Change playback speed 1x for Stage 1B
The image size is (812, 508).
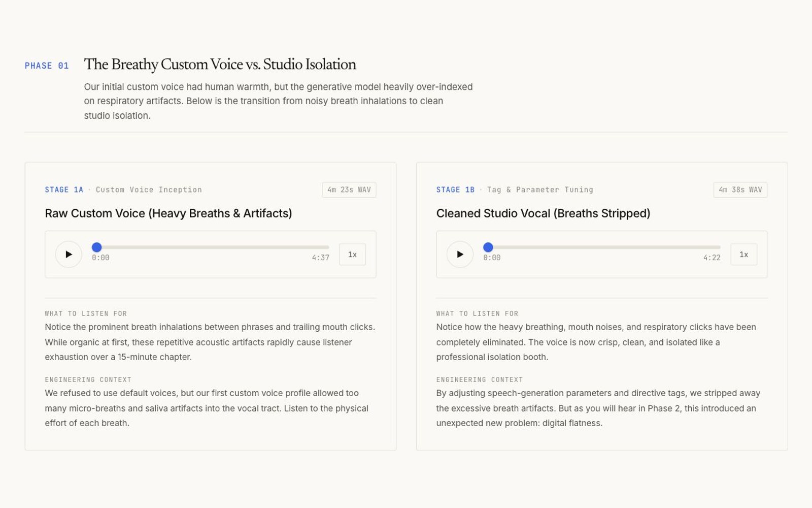(x=743, y=255)
